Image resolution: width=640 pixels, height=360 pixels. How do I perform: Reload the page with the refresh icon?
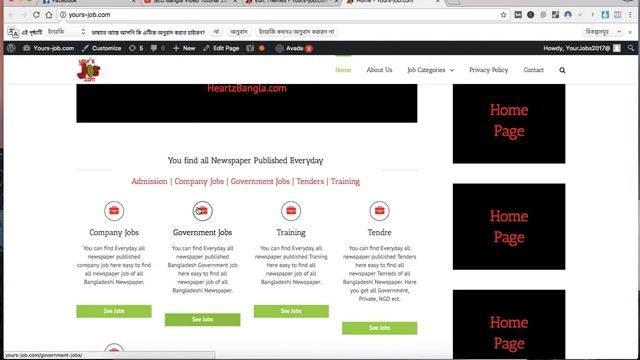tap(36, 15)
